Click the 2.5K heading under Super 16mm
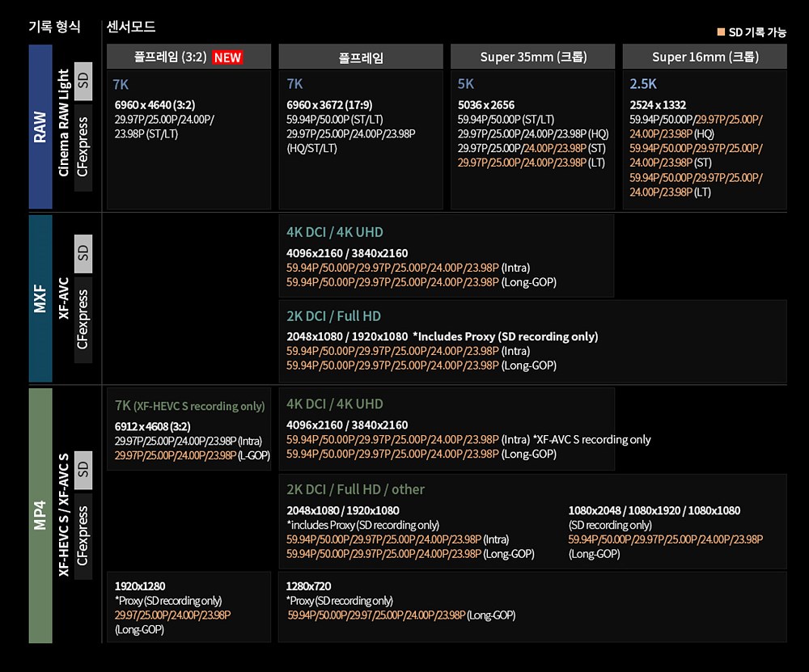The height and width of the screenshot is (672, 809). point(643,84)
